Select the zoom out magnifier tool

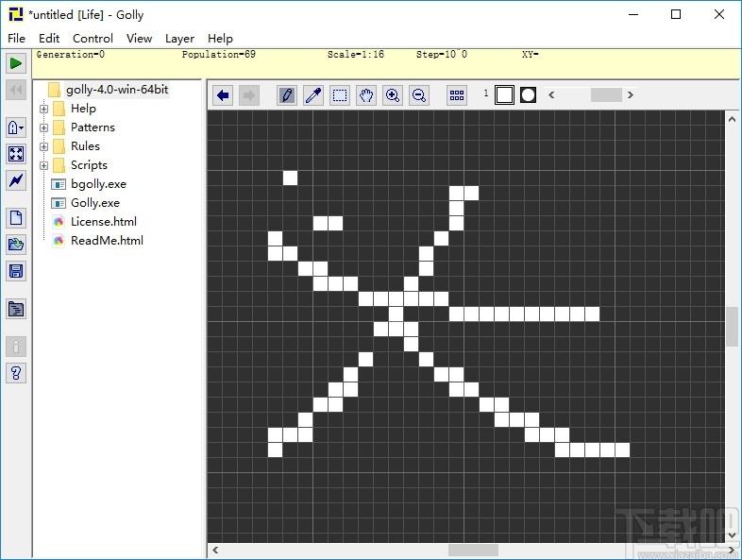tap(419, 95)
